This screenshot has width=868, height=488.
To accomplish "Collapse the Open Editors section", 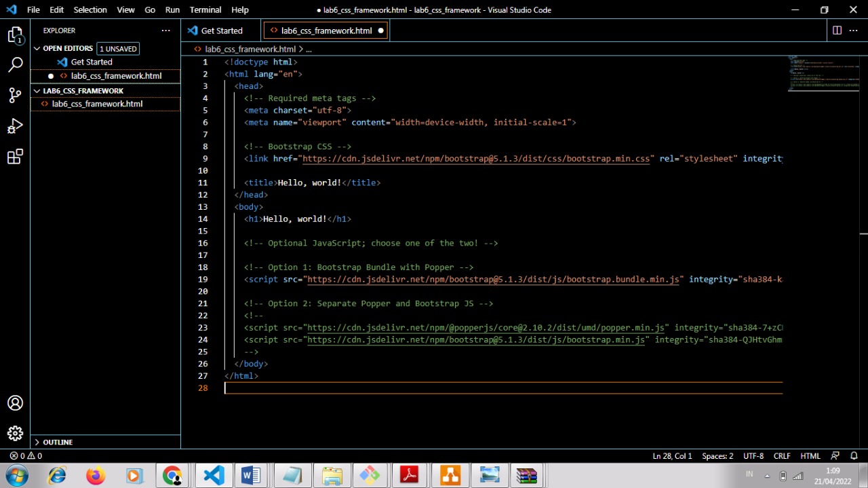I will tap(38, 48).
